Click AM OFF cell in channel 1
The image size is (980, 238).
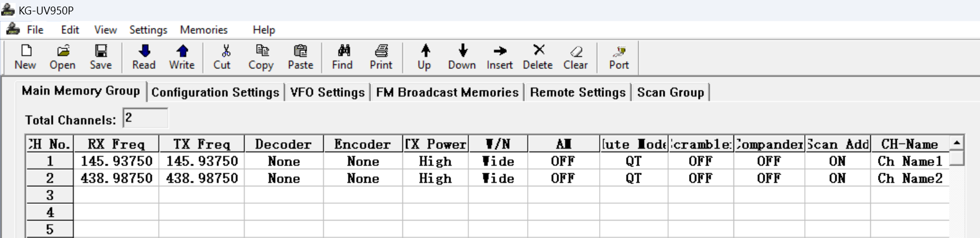[563, 161]
